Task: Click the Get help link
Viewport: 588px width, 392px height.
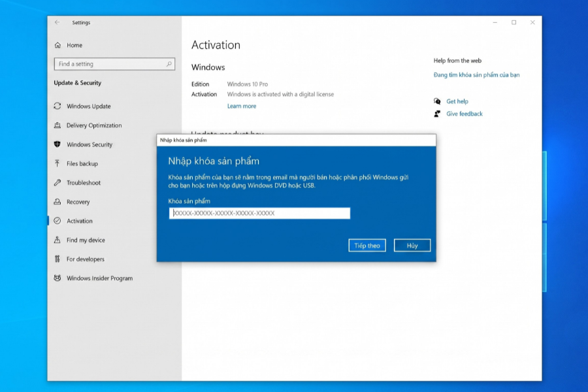Action: (x=457, y=101)
